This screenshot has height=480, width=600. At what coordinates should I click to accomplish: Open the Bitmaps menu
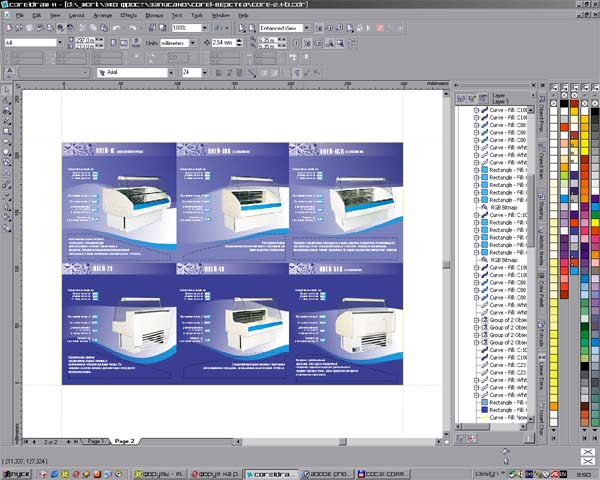[154, 15]
